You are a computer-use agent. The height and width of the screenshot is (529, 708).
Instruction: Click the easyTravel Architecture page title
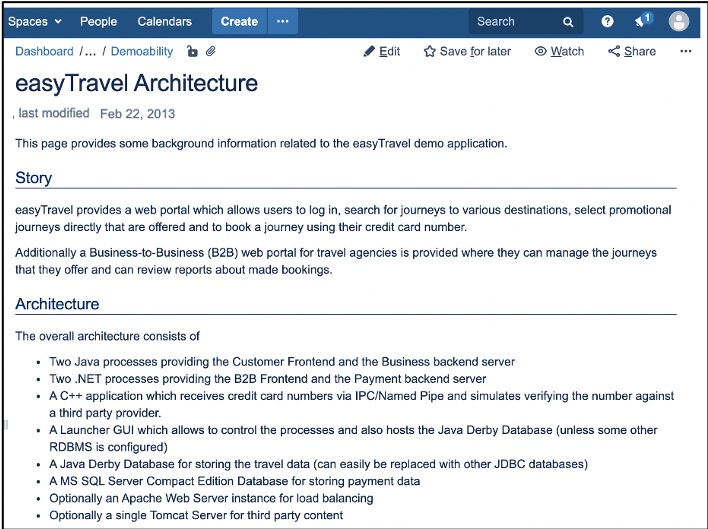pos(136,84)
